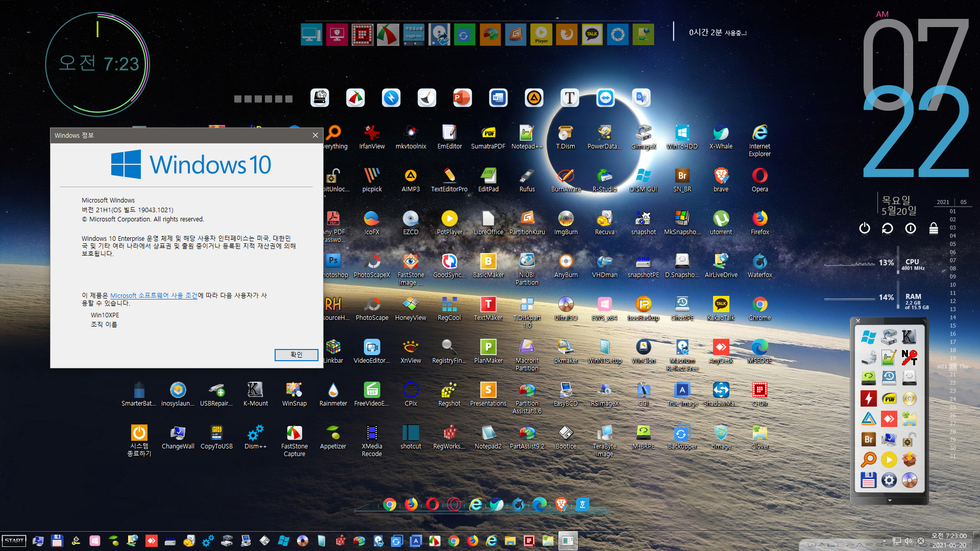Open Macrium Reflect Free icon

[x=682, y=355]
